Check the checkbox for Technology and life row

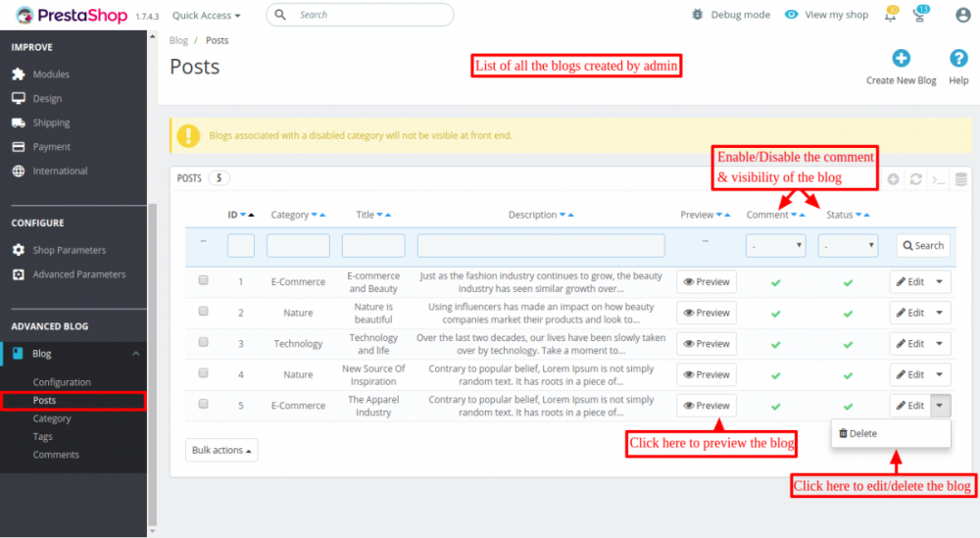coord(203,342)
